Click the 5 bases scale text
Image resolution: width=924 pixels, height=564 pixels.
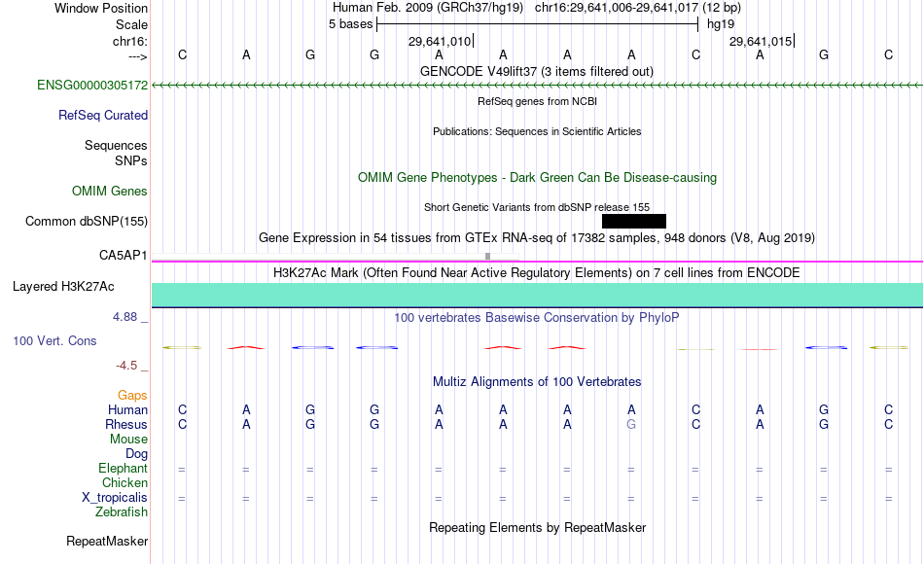(350, 24)
